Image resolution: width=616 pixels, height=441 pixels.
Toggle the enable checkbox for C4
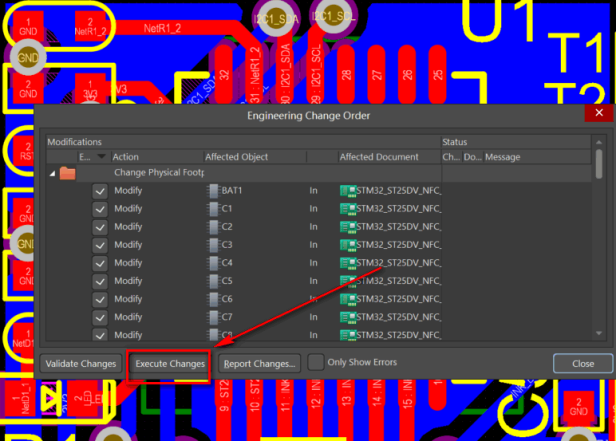click(100, 263)
